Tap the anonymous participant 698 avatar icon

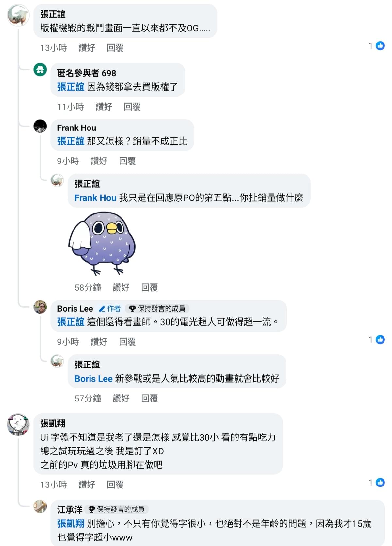(x=40, y=70)
